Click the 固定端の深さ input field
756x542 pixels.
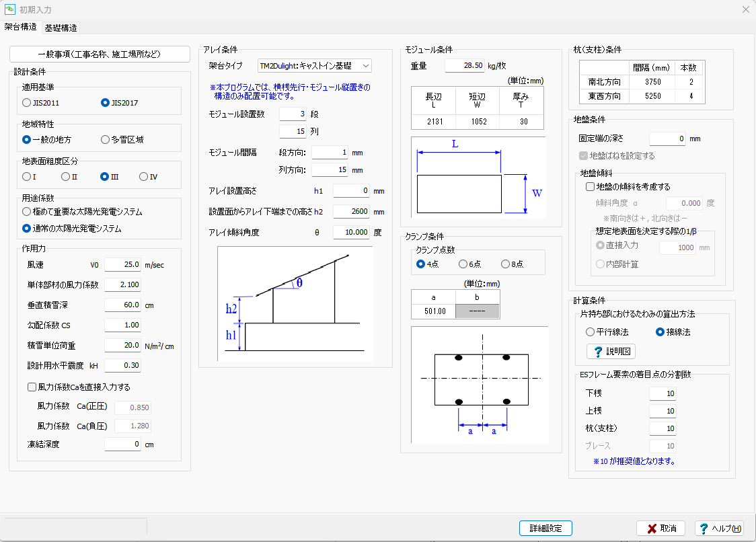(x=667, y=139)
